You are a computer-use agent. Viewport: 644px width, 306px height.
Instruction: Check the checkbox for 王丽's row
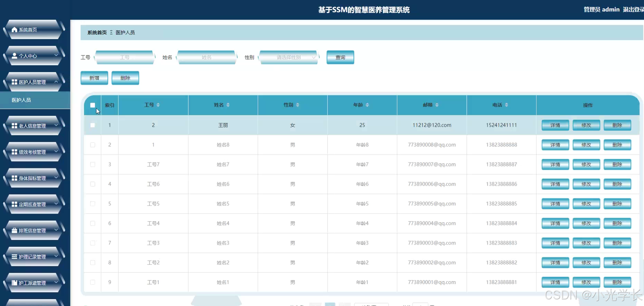[x=93, y=125]
